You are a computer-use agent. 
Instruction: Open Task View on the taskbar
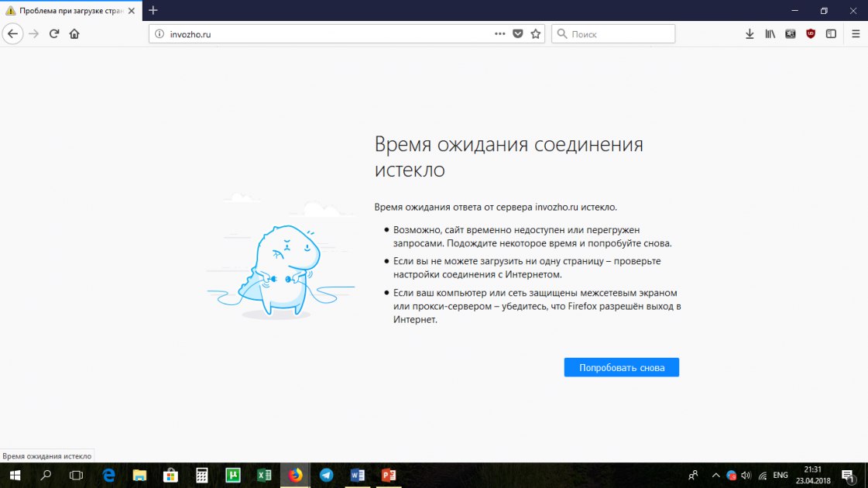click(77, 476)
